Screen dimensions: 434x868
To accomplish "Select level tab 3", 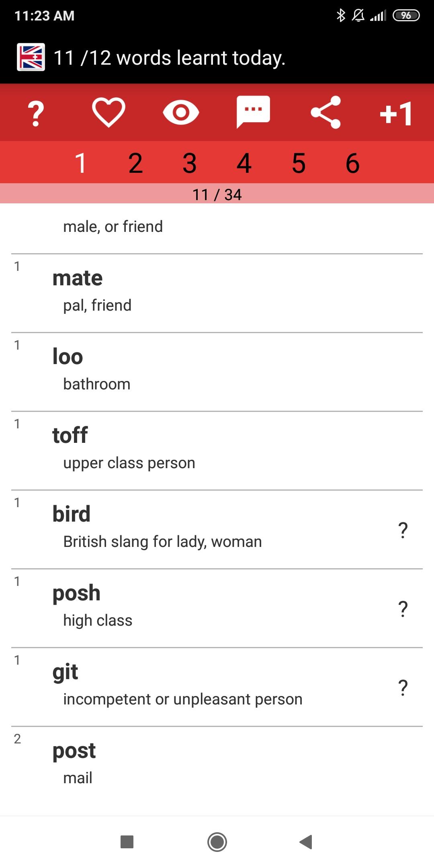I will point(190,163).
